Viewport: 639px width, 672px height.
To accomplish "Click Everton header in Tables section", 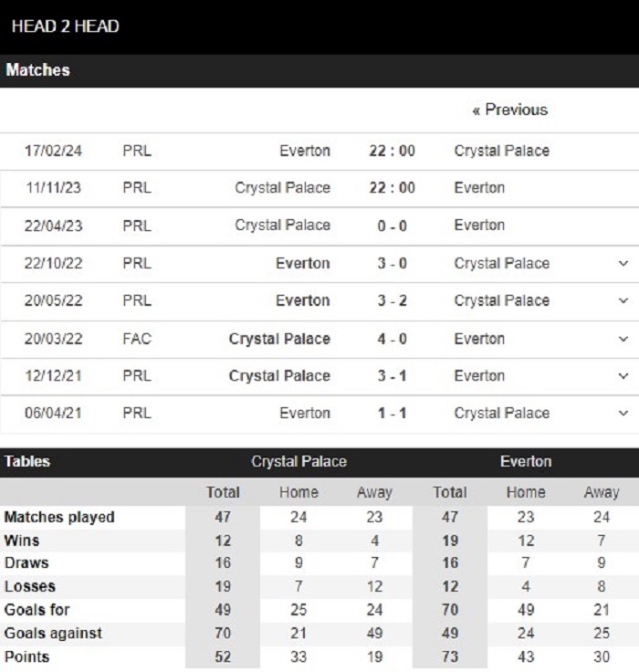I will tap(526, 462).
